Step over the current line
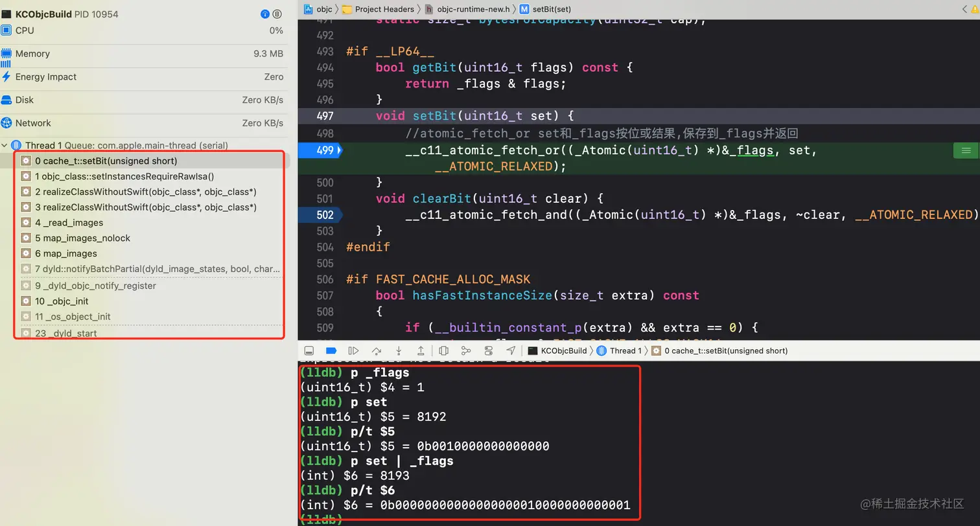 (376, 350)
